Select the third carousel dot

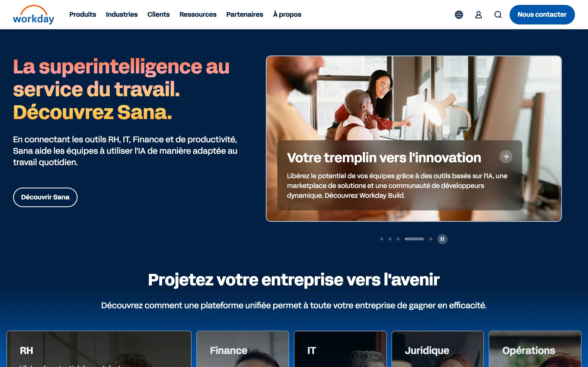tap(398, 239)
